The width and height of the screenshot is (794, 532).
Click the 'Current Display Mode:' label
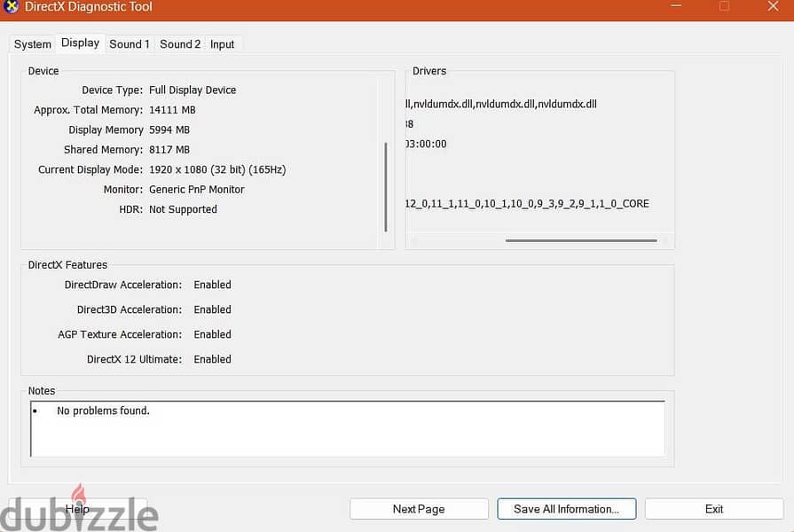[x=90, y=169]
